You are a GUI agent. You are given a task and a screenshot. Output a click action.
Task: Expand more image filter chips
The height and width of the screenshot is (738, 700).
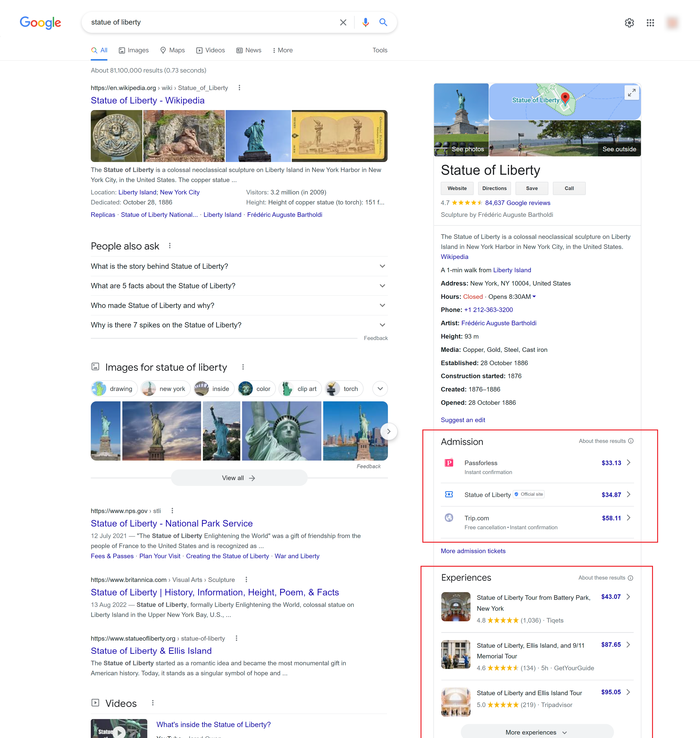[x=380, y=388]
